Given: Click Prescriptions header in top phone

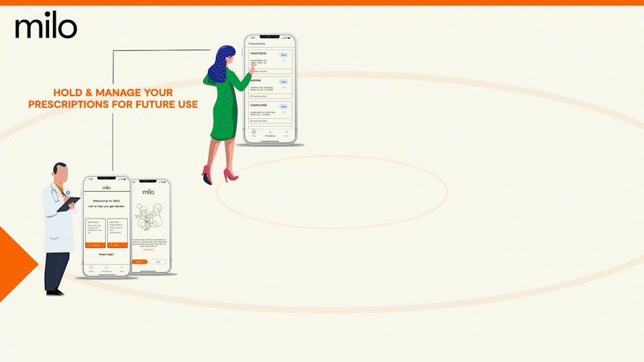Looking at the screenshot, I should tap(257, 44).
